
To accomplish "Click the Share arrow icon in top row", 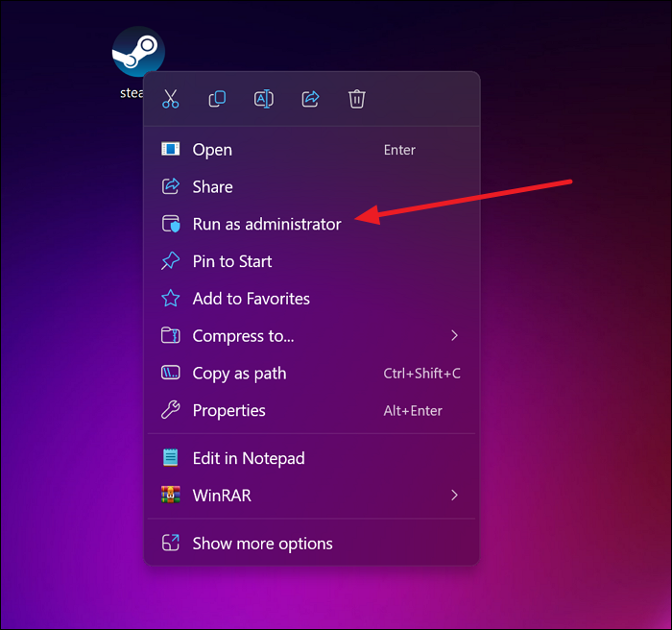I will pos(310,99).
